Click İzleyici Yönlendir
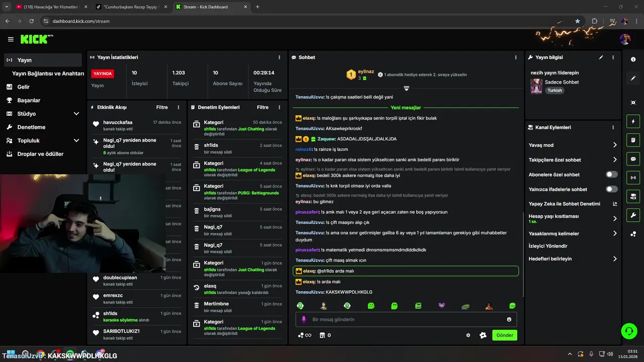644x362 pixels. 548,246
